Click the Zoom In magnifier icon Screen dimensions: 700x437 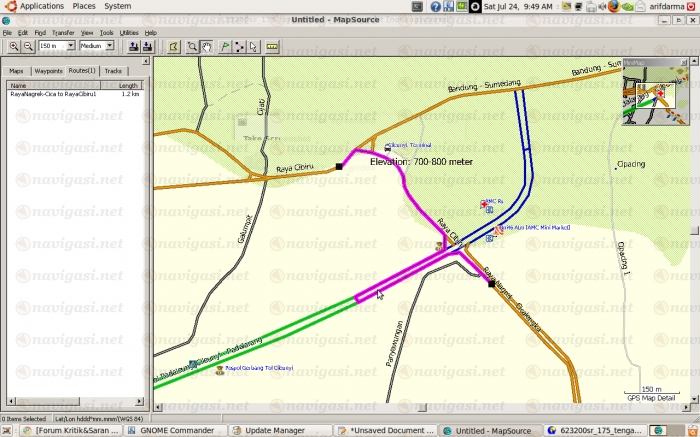(13, 46)
